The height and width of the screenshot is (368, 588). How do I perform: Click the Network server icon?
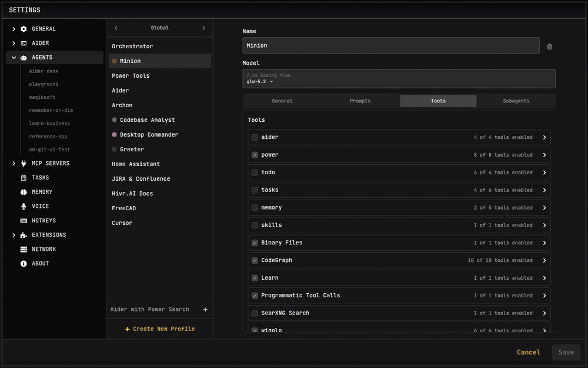pyautogui.click(x=24, y=249)
